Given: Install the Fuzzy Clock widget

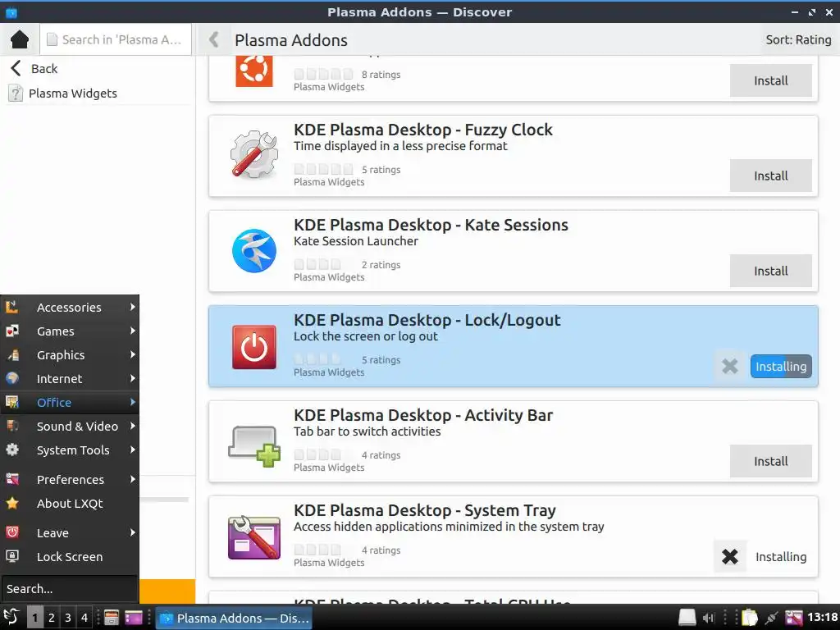Looking at the screenshot, I should pyautogui.click(x=770, y=176).
